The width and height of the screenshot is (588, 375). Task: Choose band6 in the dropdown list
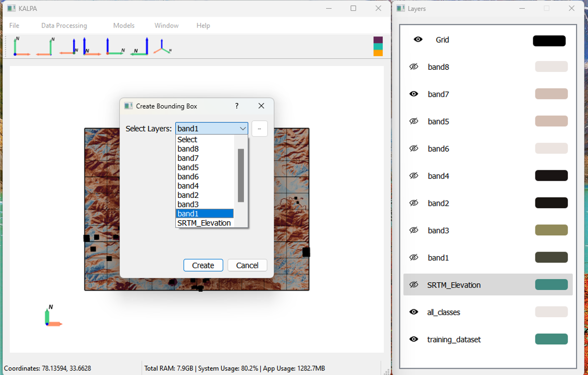pos(204,177)
